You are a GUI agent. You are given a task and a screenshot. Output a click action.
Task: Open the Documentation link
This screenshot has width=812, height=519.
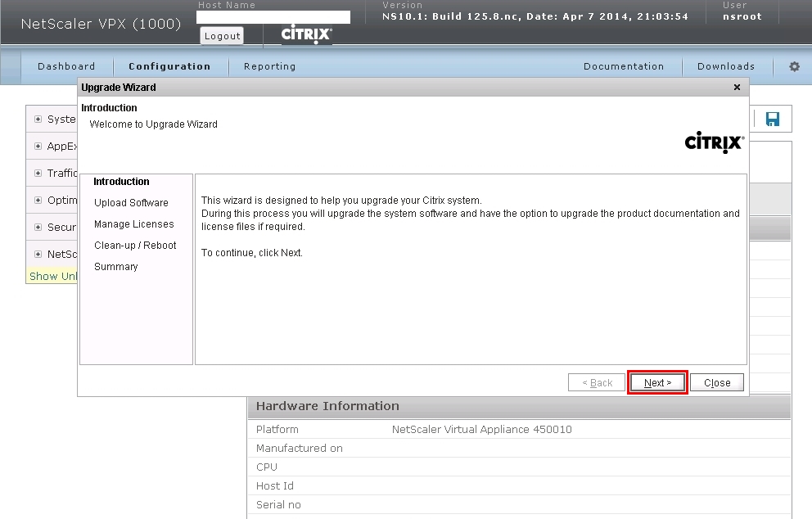pos(624,66)
